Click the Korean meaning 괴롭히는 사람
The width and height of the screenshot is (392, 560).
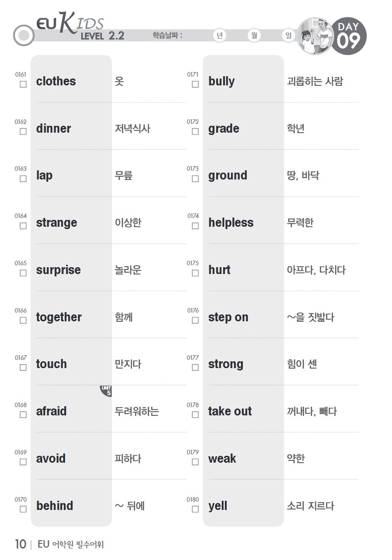pyautogui.click(x=315, y=82)
